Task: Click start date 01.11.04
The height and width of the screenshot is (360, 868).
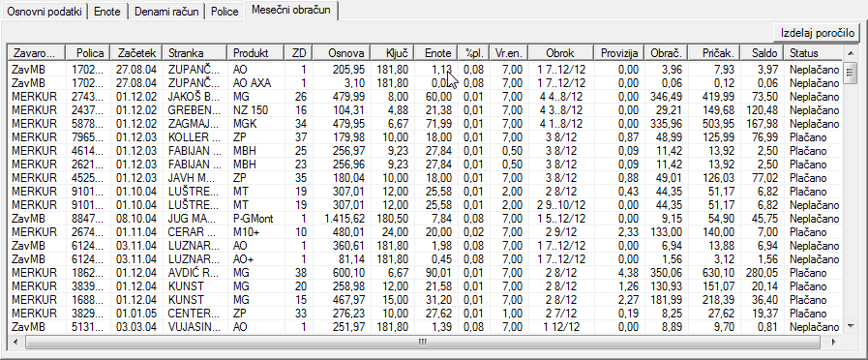Action: [x=135, y=232]
